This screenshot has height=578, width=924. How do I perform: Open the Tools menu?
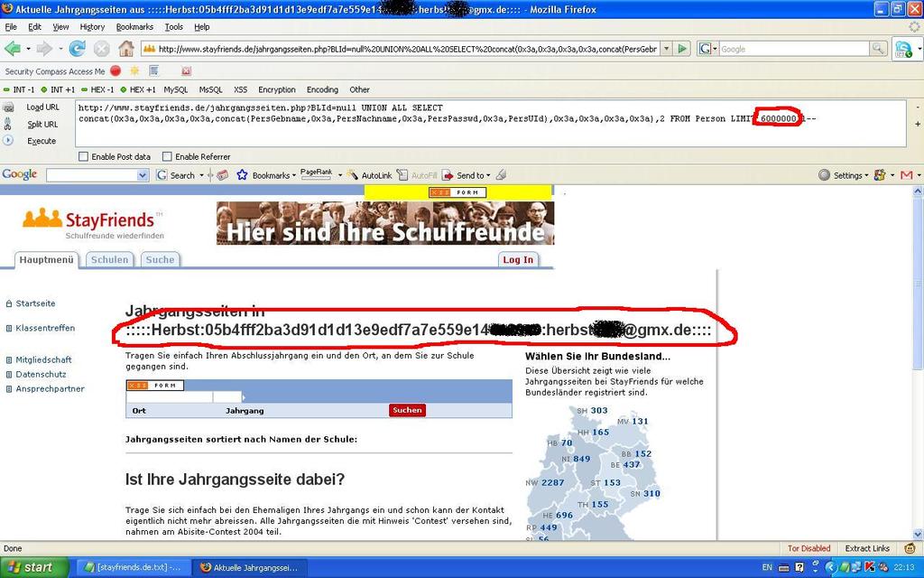tap(174, 26)
